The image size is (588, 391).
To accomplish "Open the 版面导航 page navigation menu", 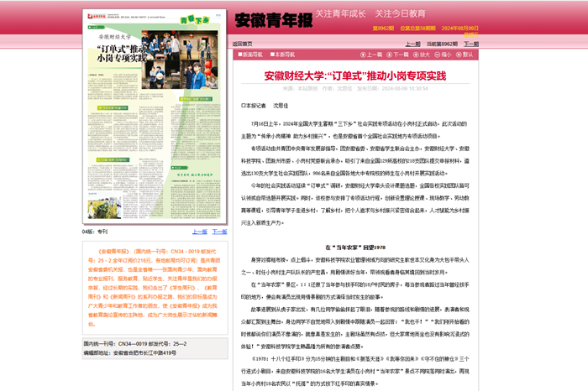I will [249, 55].
